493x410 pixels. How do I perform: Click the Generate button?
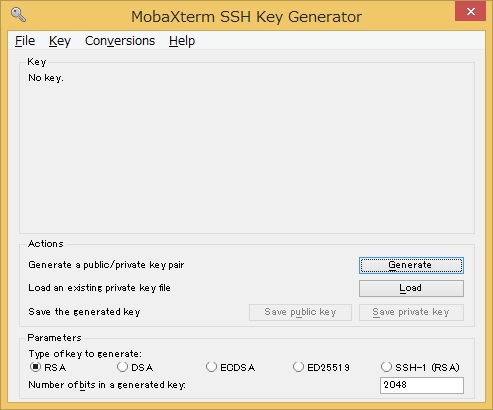(x=411, y=265)
